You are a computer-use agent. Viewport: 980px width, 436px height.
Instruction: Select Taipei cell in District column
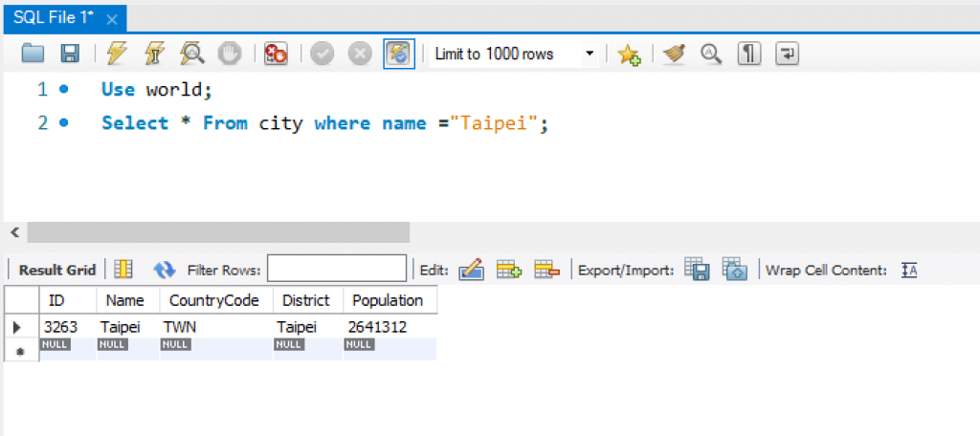[x=308, y=327]
